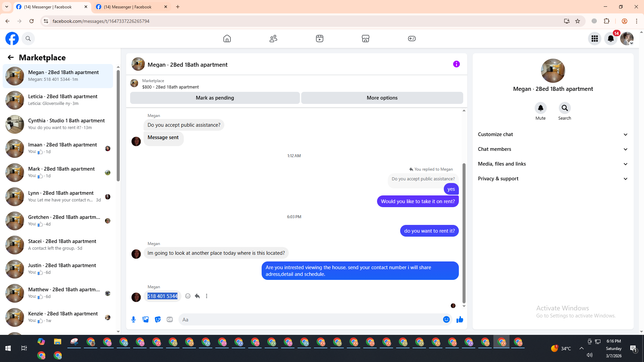Open the Gaming icon
Viewport: 644px width, 362px height.
tap(412, 39)
